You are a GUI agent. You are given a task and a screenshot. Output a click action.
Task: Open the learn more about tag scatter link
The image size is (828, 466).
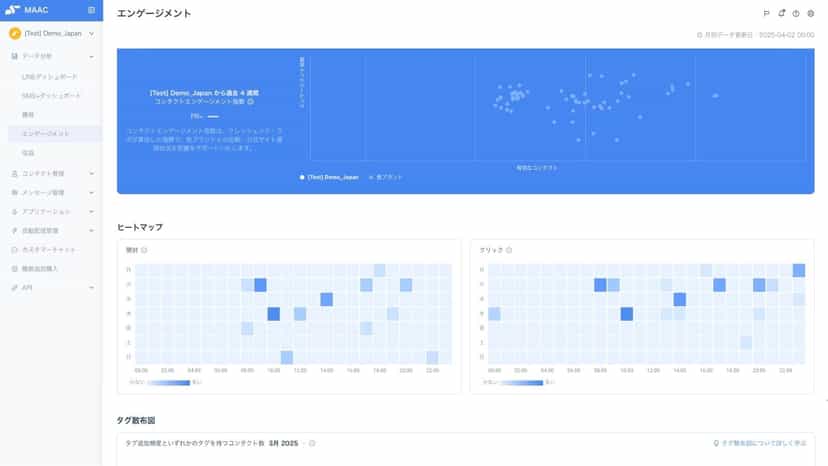[760, 443]
